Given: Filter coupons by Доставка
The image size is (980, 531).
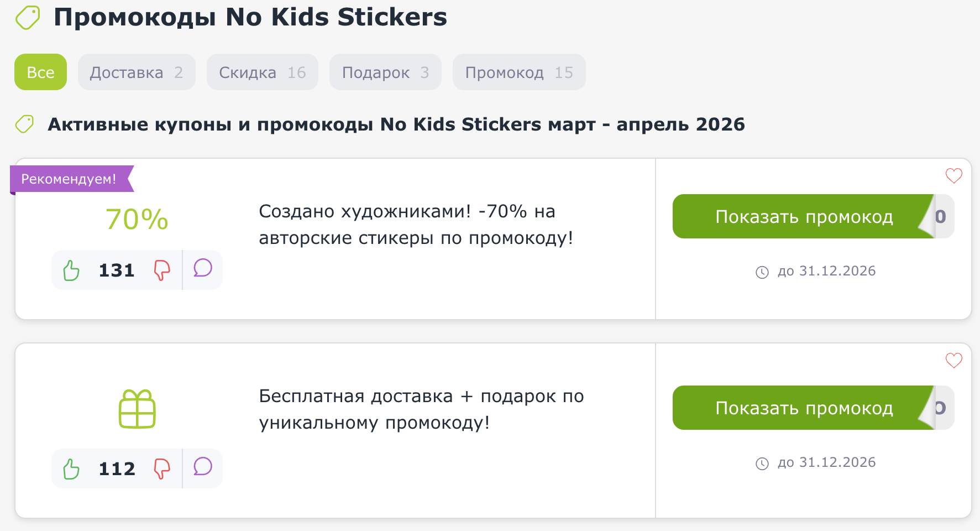Looking at the screenshot, I should click(137, 72).
